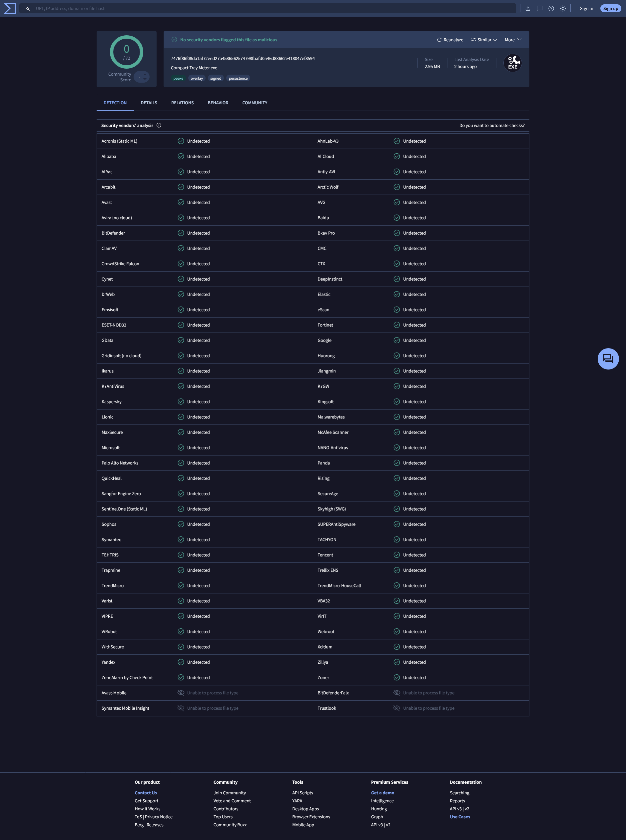The height and width of the screenshot is (840, 626).
Task: Click the TrendMicro-HouseCall vendor name
Action: pos(339,586)
